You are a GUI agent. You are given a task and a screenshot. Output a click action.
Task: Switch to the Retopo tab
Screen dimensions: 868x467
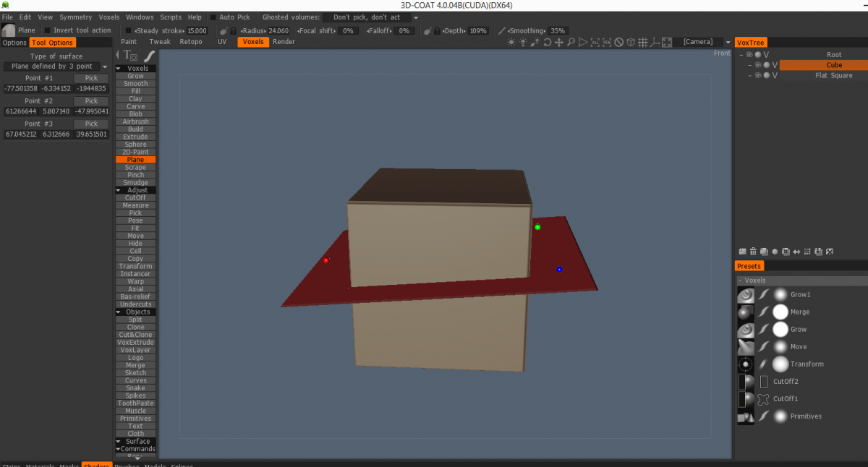[x=191, y=42]
